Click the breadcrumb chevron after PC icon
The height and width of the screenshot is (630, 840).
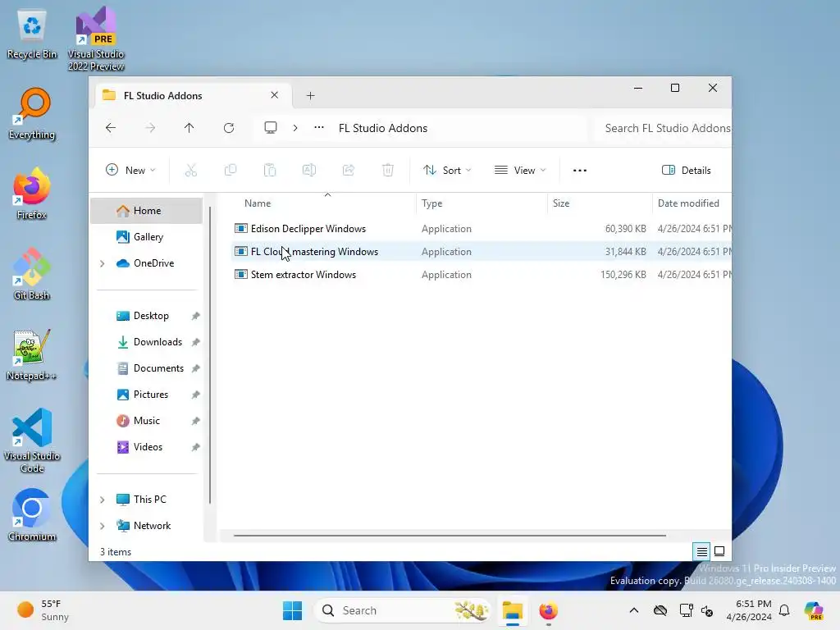coord(295,128)
